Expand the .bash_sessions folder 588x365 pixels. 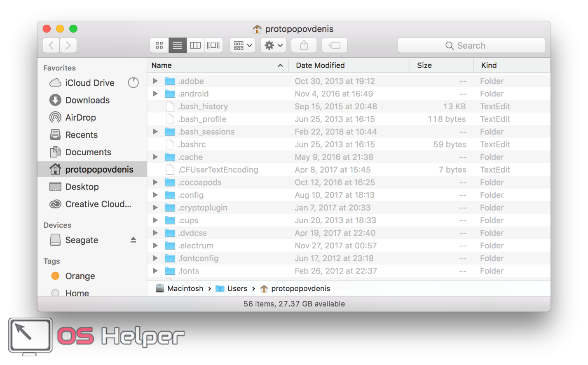[x=155, y=132]
